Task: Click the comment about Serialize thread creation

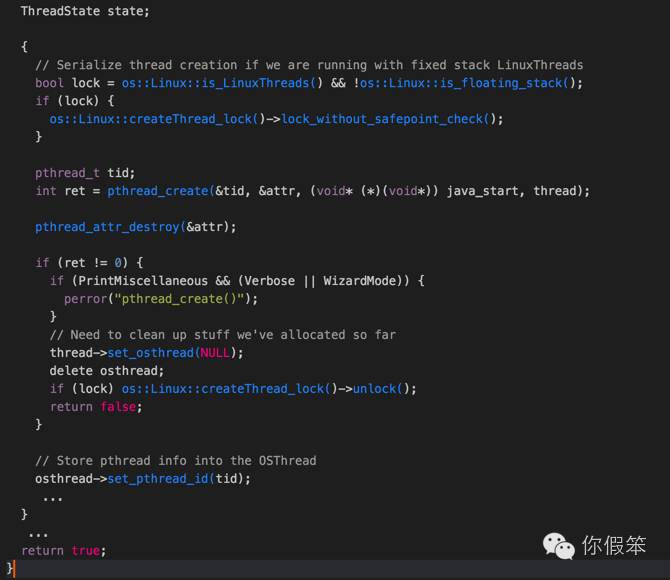Action: pos(309,65)
